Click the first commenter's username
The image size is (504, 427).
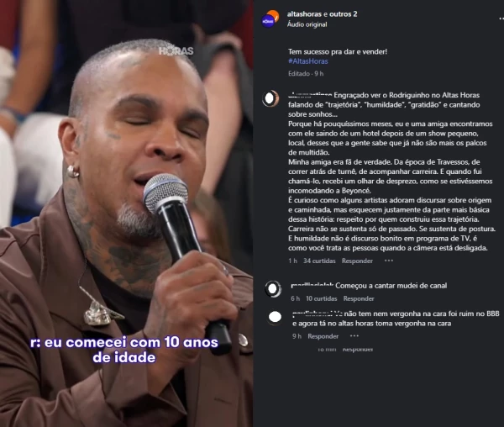[310, 95]
